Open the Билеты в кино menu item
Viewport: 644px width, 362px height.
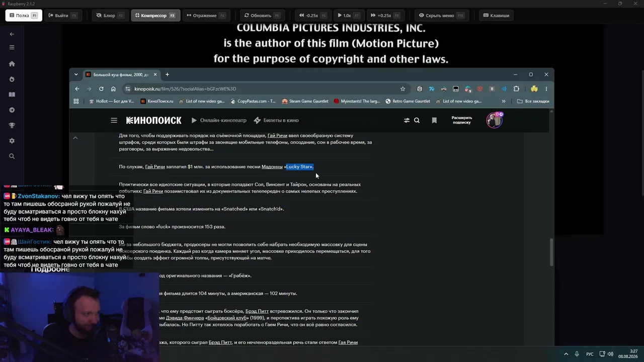pos(276,121)
